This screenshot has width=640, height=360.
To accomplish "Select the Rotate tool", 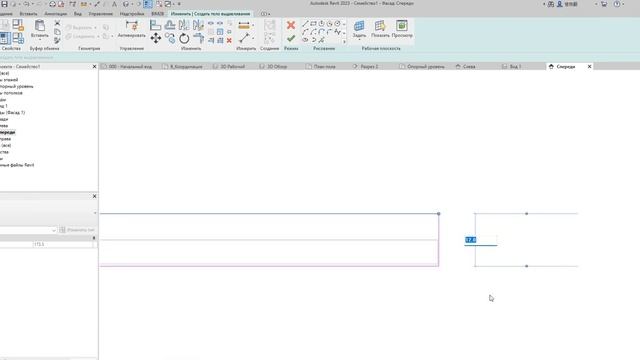I will coord(184,39).
